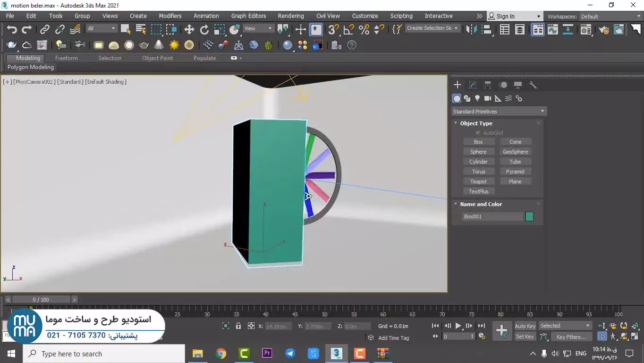Image resolution: width=644 pixels, height=363 pixels.
Task: Click the TextPlus button
Action: [478, 191]
